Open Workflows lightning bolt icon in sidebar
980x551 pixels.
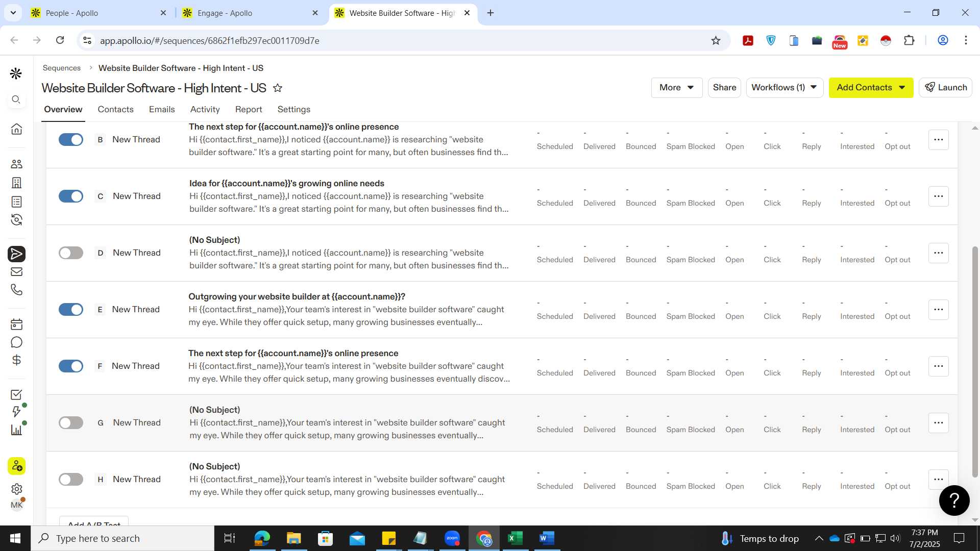pyautogui.click(x=16, y=412)
